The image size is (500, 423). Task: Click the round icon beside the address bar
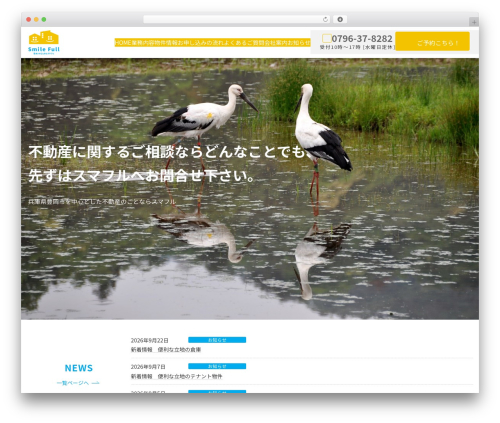(340, 20)
